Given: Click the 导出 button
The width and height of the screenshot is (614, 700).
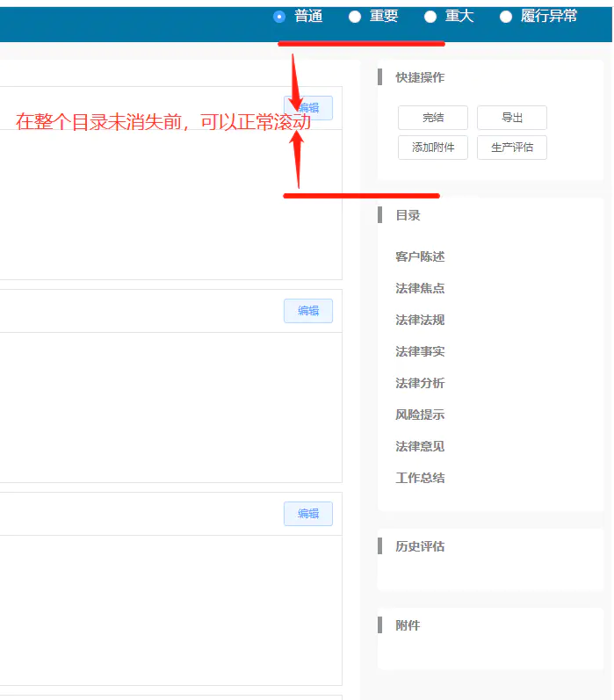Looking at the screenshot, I should click(512, 118).
